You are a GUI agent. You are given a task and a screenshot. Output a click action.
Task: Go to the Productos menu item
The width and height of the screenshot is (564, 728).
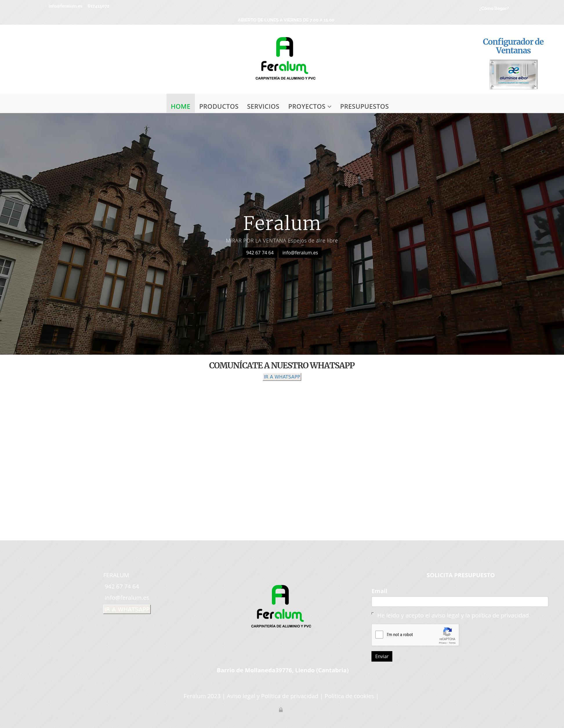[219, 106]
